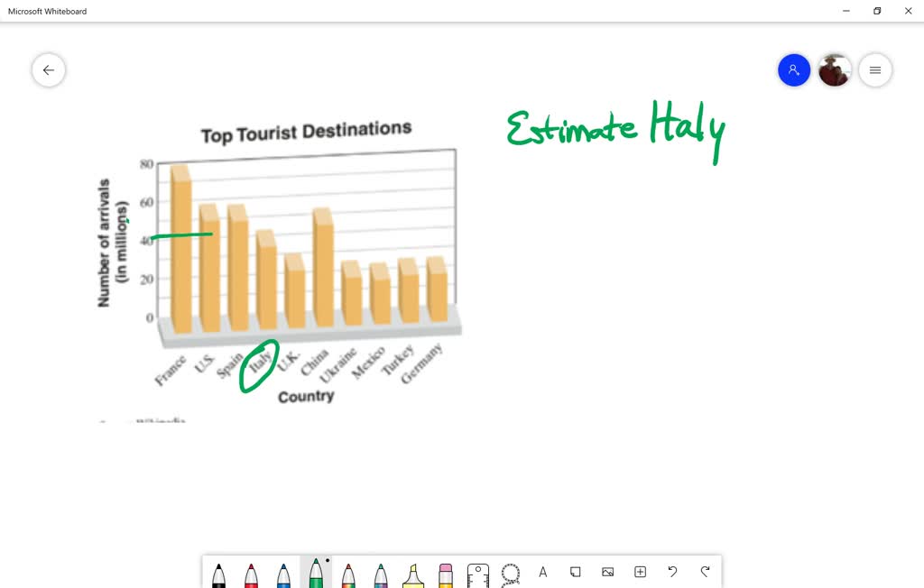924x588 pixels.
Task: Undo the last stroke
Action: point(672,572)
